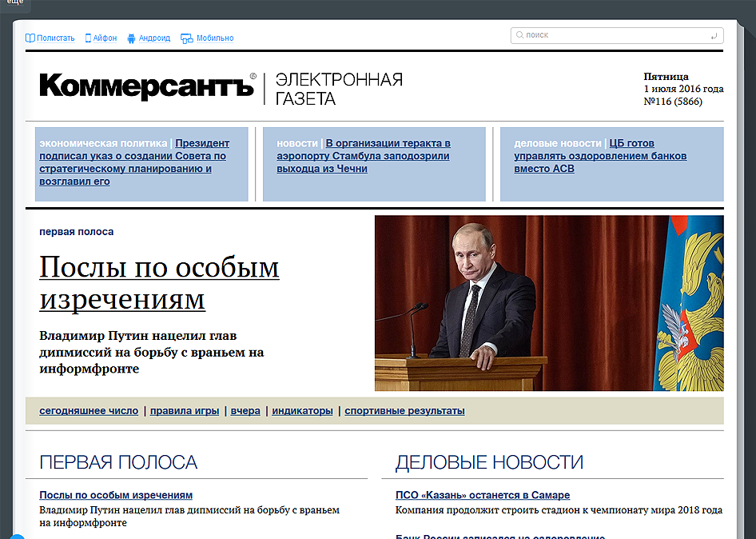Click the Putin at podium photo
This screenshot has width=756, height=539.
[548, 302]
